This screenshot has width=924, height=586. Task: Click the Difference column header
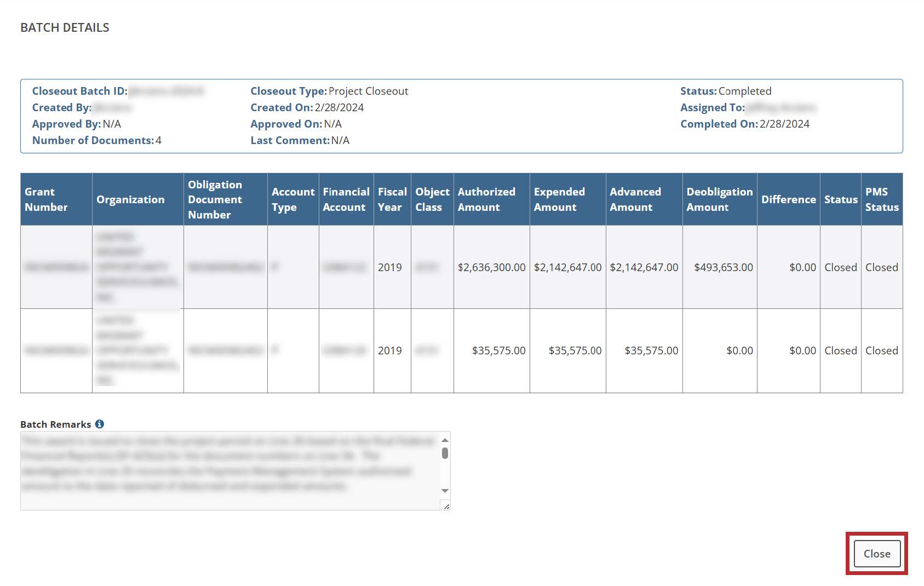tap(788, 199)
